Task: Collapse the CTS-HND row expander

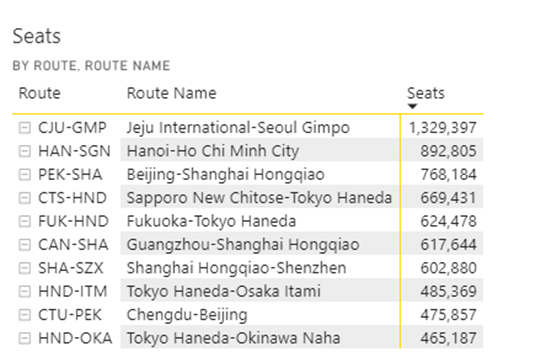Action: (x=24, y=198)
